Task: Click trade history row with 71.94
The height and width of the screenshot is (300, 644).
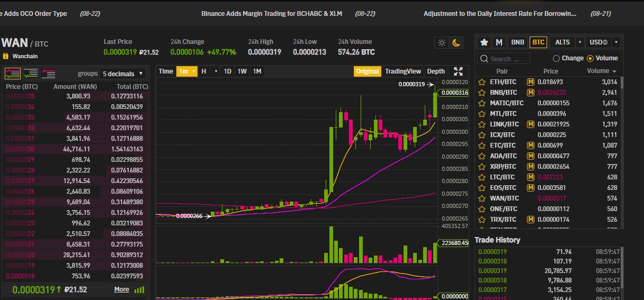Action: coord(549,252)
